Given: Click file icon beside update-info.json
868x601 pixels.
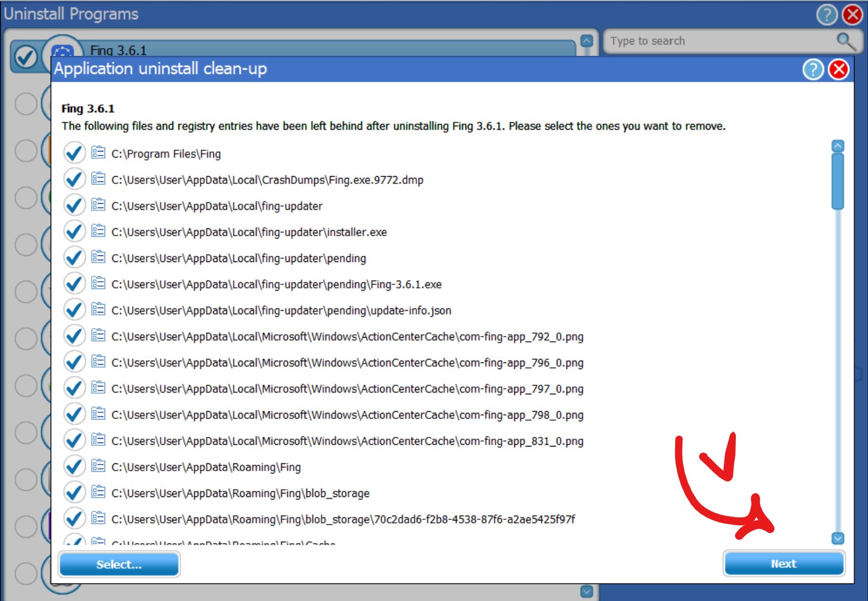Looking at the screenshot, I should 99,310.
